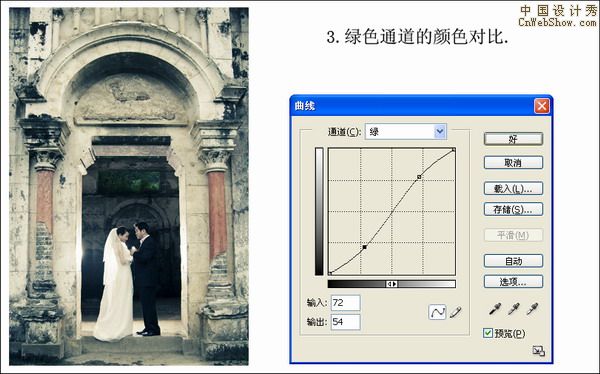Select the black point eyedropper
Viewport: 600px width, 374px height.
click(495, 309)
